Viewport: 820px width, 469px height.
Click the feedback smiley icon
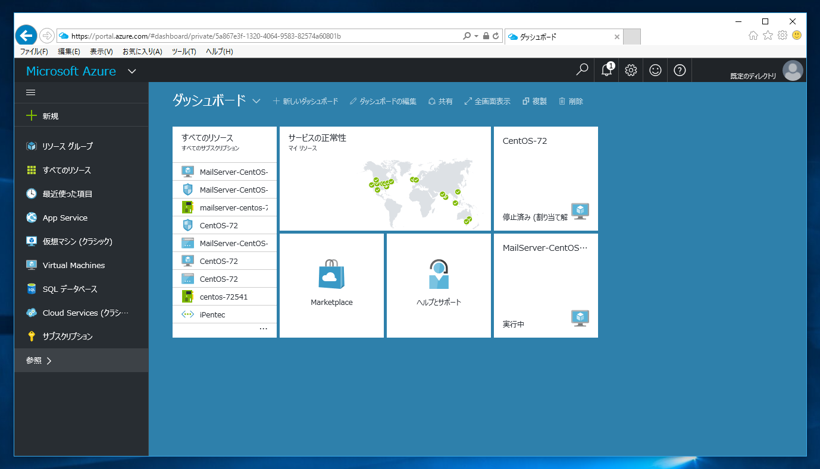click(655, 70)
